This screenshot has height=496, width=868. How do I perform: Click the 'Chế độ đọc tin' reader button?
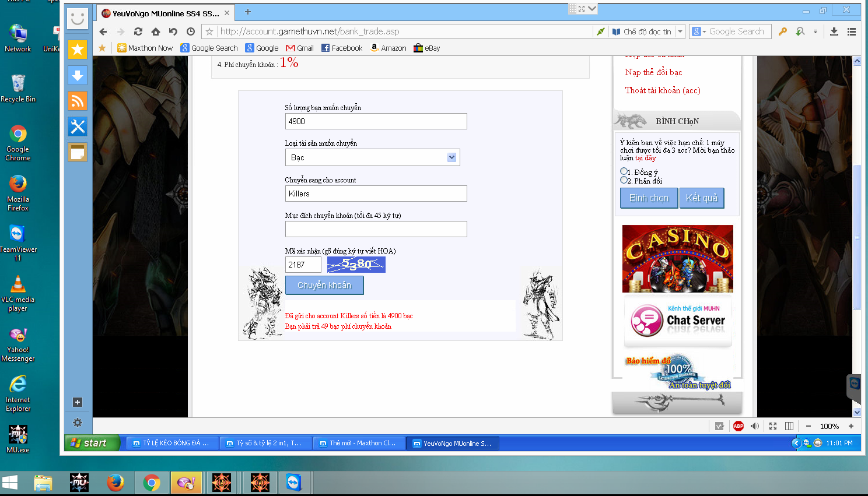coord(642,31)
